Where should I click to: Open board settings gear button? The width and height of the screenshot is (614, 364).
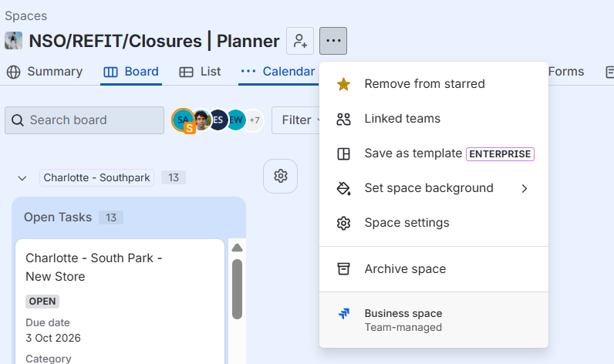pyautogui.click(x=280, y=176)
